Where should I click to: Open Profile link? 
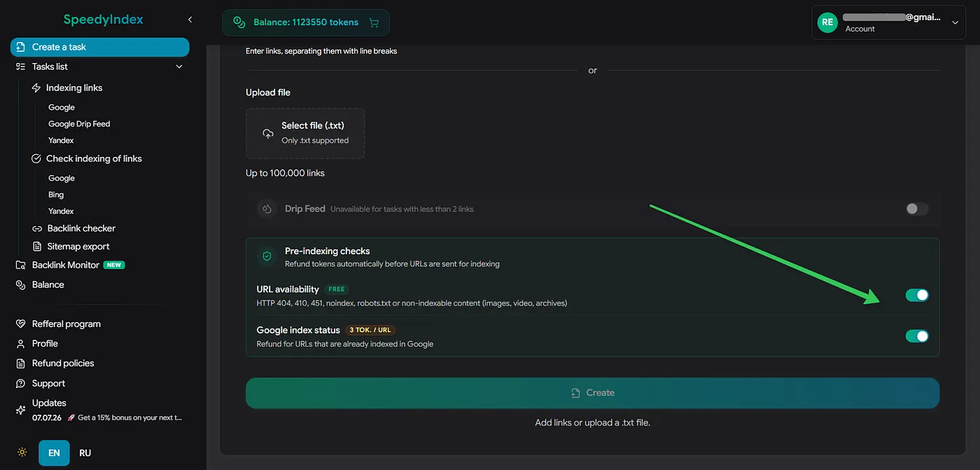click(45, 344)
